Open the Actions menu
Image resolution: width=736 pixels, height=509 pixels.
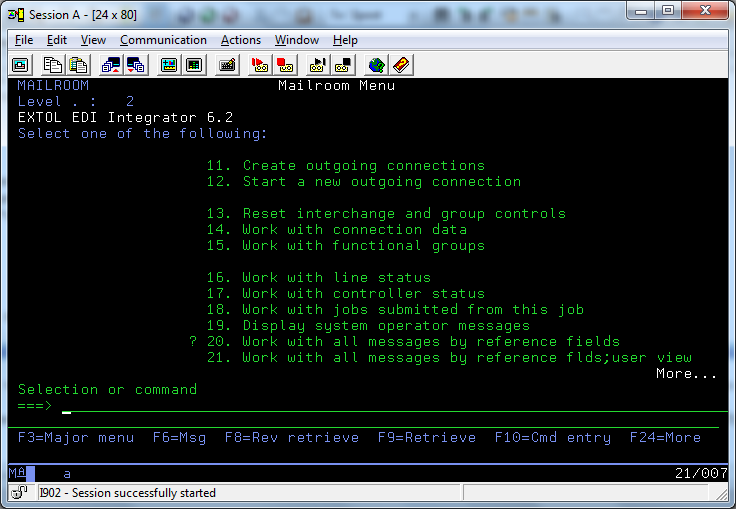pyautogui.click(x=241, y=40)
